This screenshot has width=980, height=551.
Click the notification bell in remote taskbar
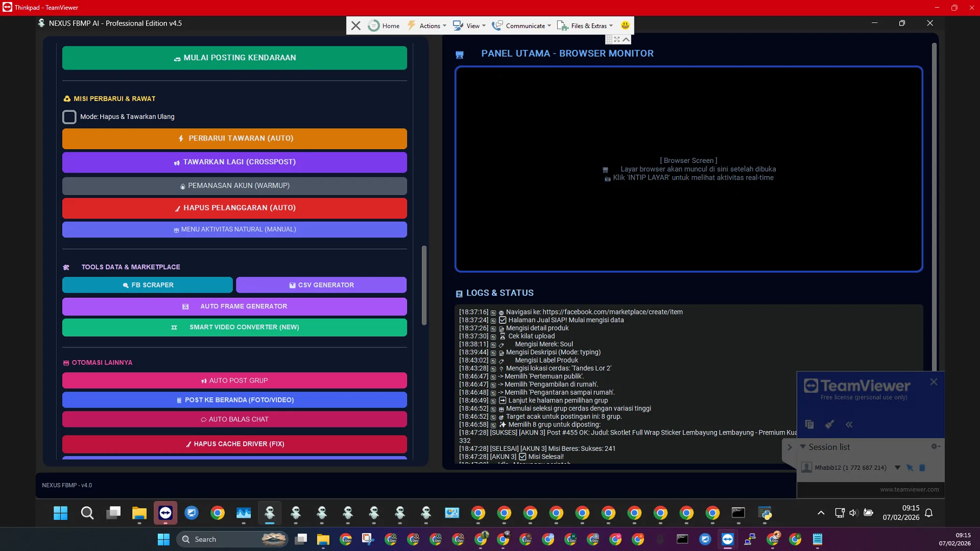929,513
